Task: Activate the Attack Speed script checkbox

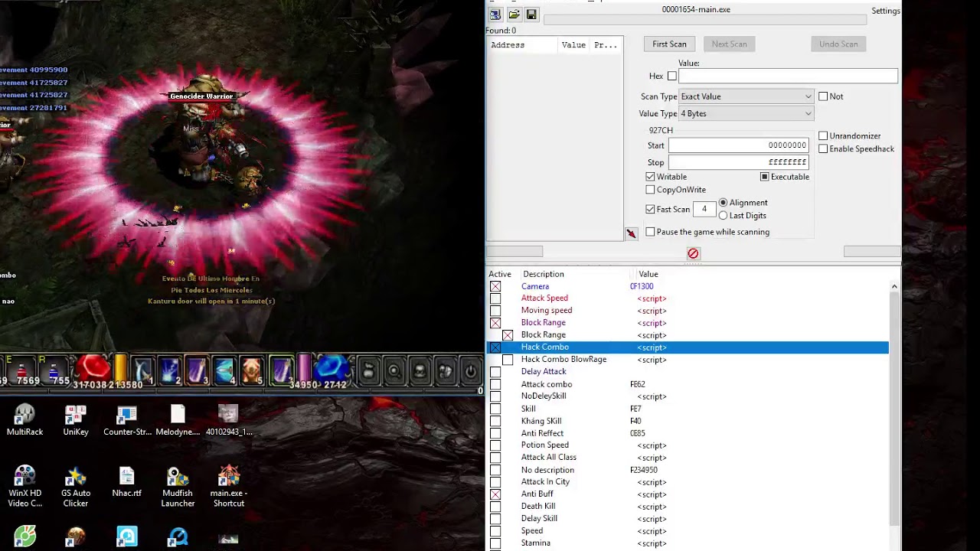Action: (x=495, y=298)
